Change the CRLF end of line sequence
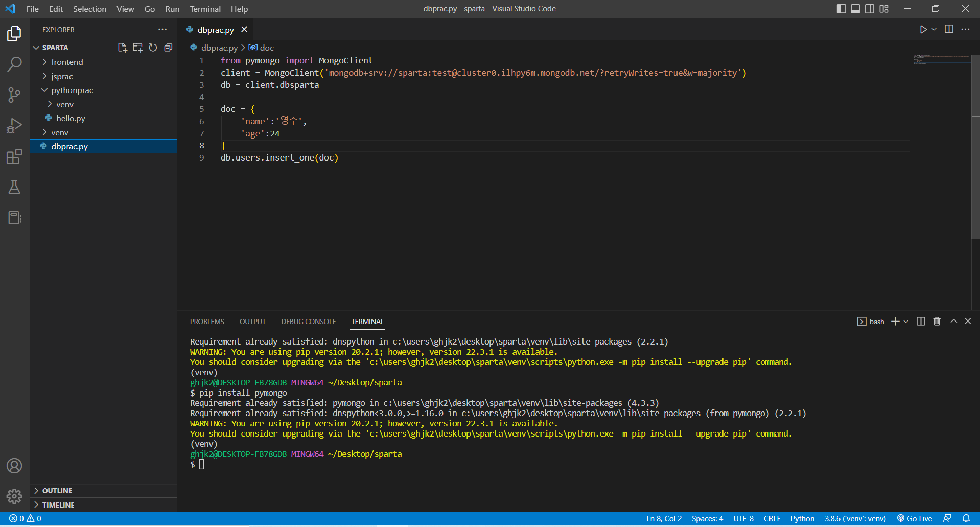This screenshot has height=527, width=980. click(x=772, y=518)
